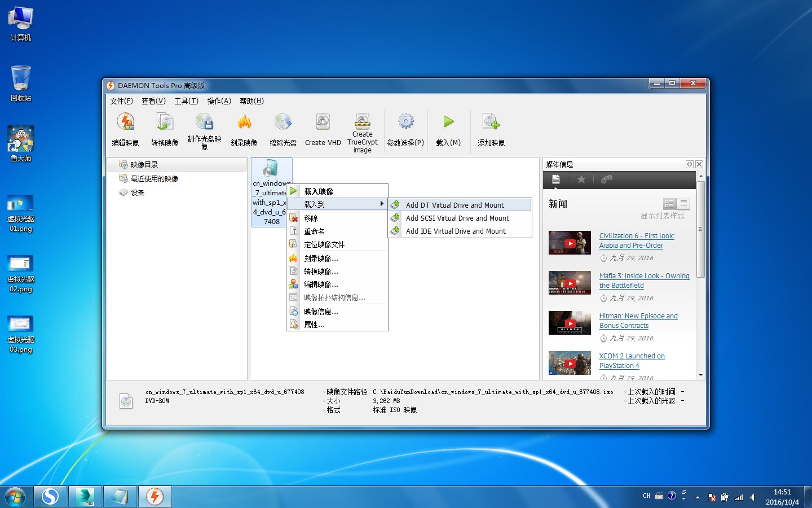Viewport: 812px width, 508px height.
Task: Choose Add SCSI Virtual Drive and Mount
Action: pos(457,218)
